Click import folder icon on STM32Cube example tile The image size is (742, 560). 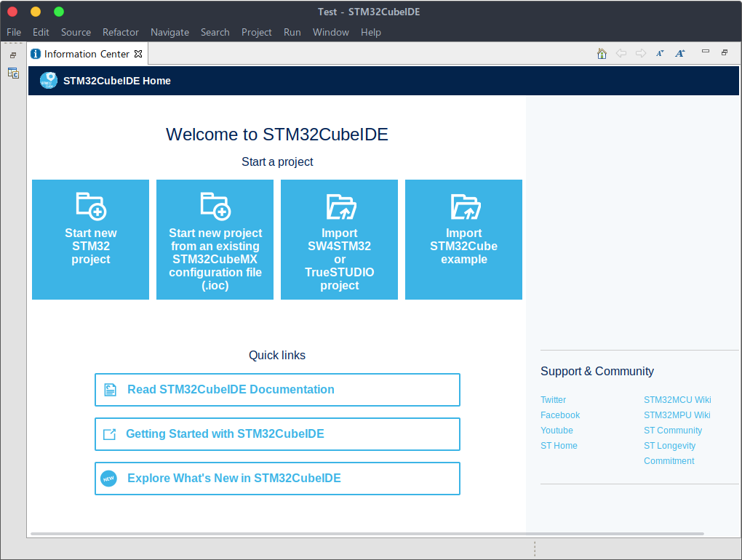click(465, 207)
